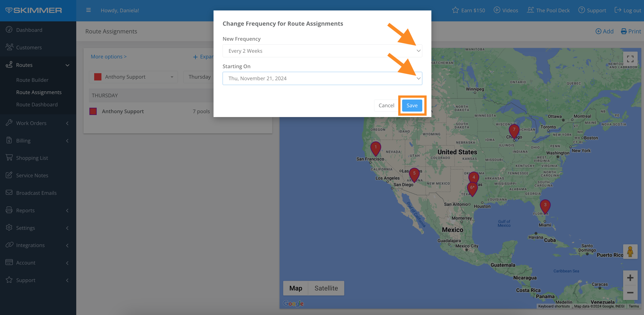Click the 7 pools count

click(x=201, y=111)
